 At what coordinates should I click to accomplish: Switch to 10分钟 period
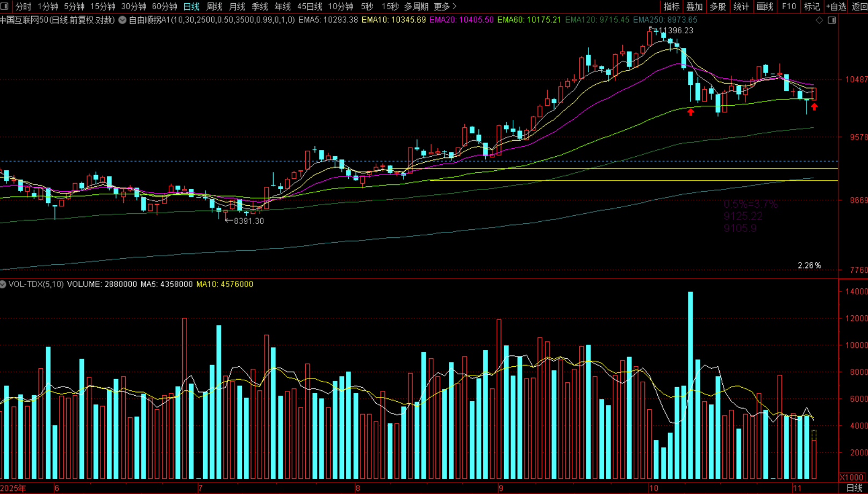coord(341,6)
